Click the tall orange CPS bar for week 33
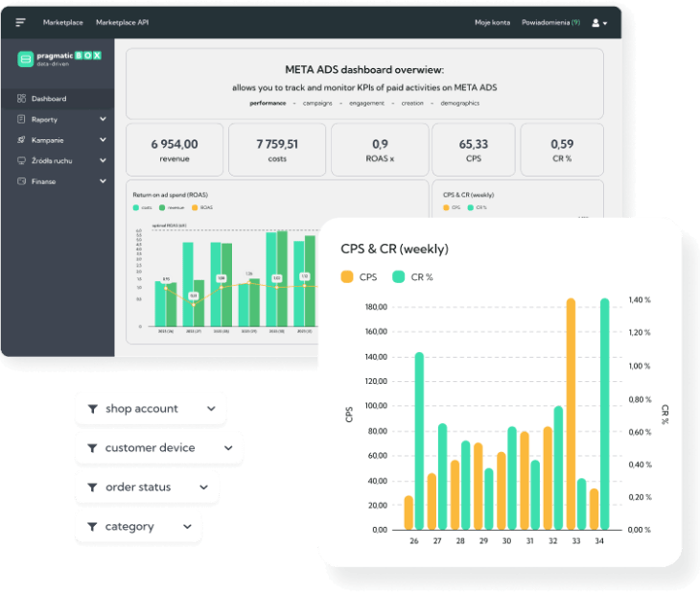This screenshot has height=595, width=700. tap(571, 413)
